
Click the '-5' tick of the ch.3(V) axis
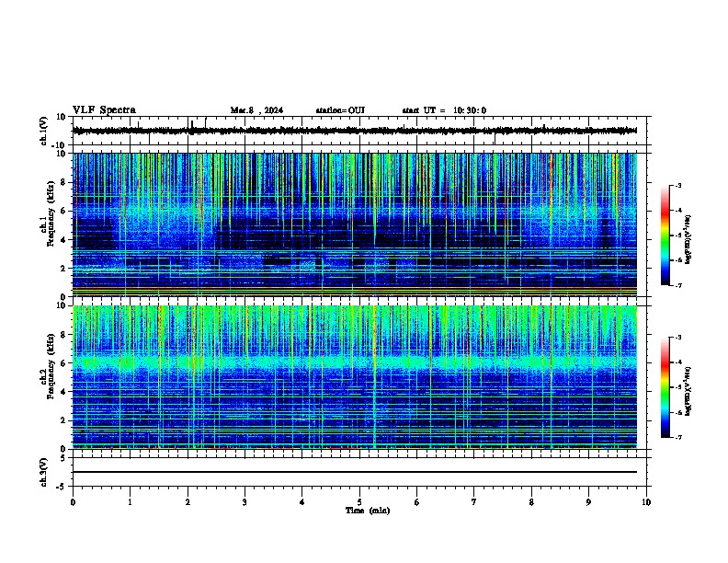[63, 487]
